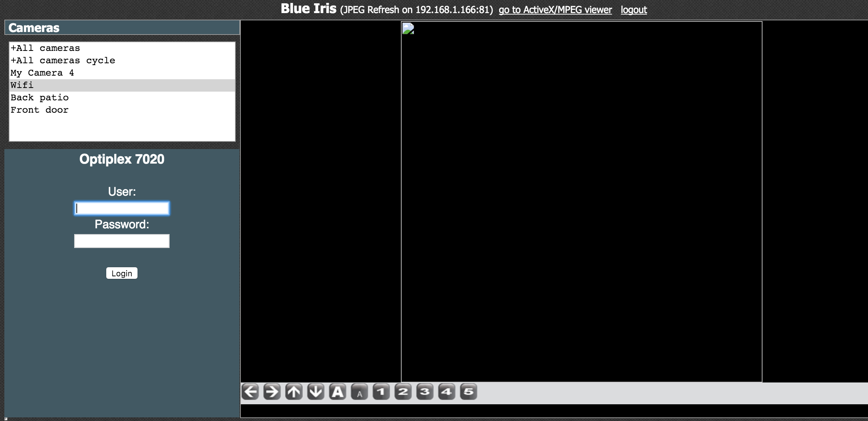The height and width of the screenshot is (421, 868).
Task: Click the Login button
Action: coord(122,273)
